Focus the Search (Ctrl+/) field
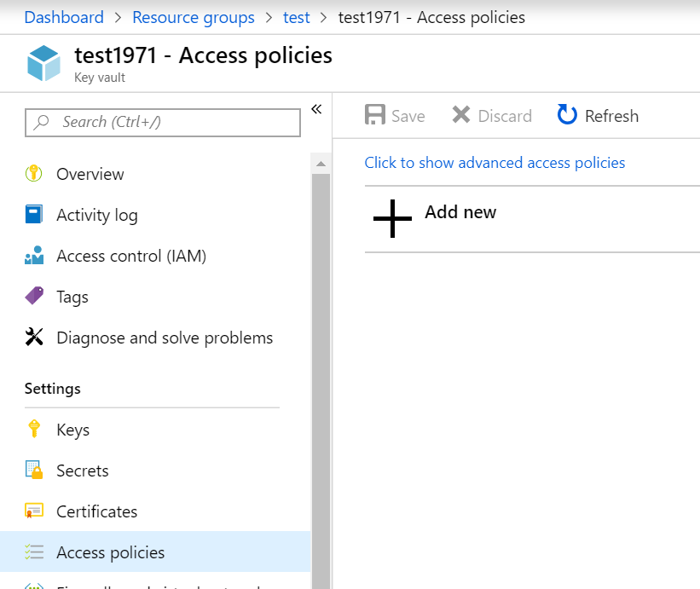This screenshot has height=589, width=700. 163,122
